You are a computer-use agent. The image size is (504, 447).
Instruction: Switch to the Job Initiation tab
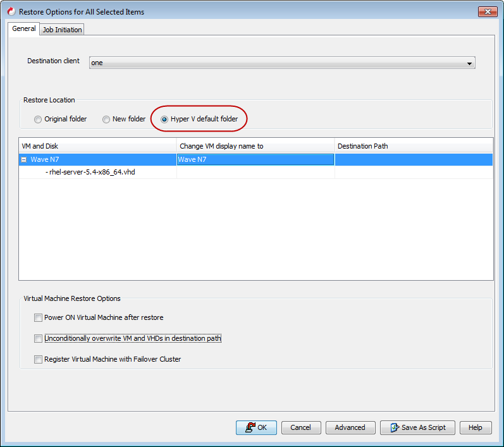pyautogui.click(x=62, y=30)
